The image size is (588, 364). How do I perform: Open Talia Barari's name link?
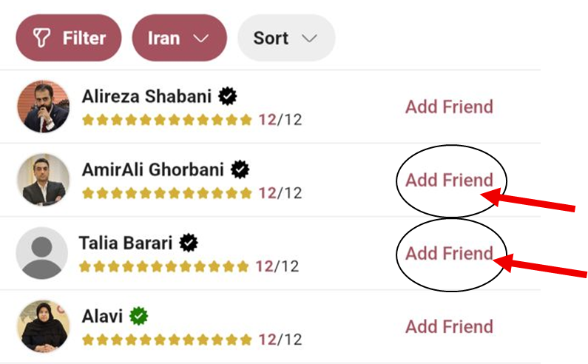[x=127, y=243]
